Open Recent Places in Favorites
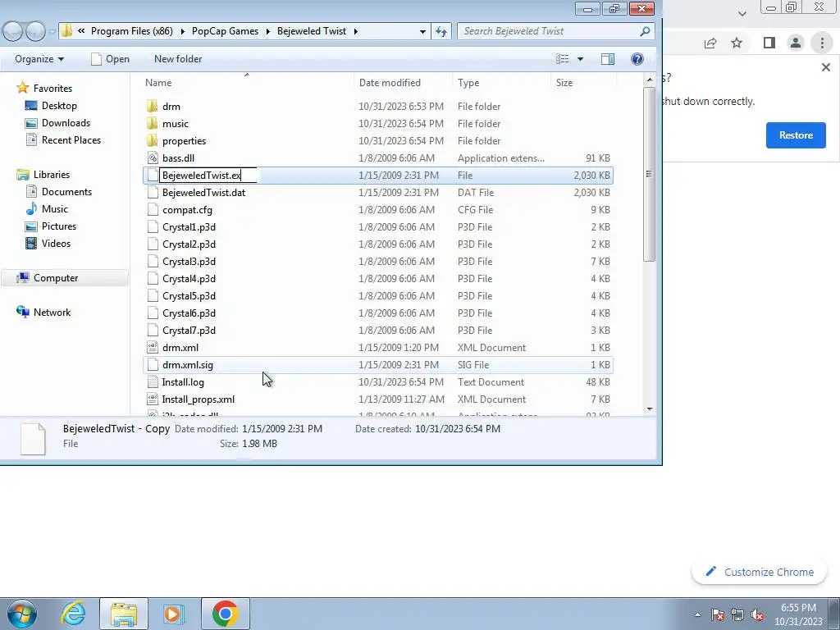This screenshot has height=630, width=840. (x=71, y=139)
